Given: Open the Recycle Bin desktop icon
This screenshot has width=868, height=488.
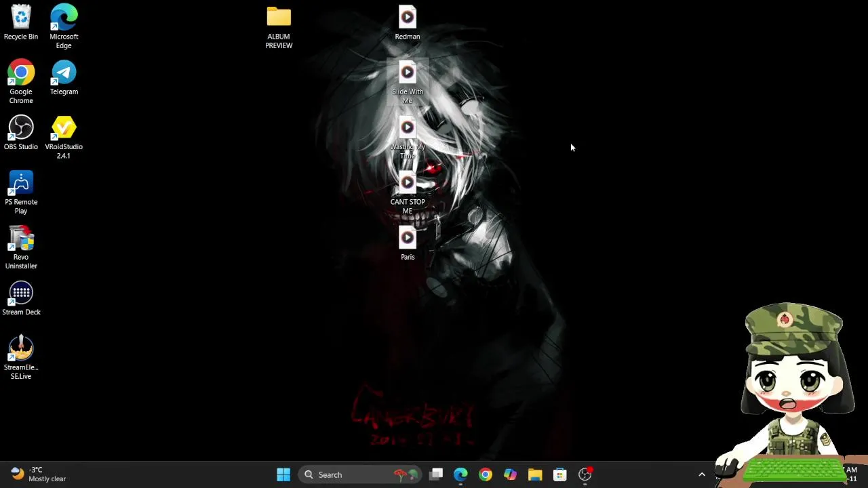Looking at the screenshot, I should click(x=21, y=23).
